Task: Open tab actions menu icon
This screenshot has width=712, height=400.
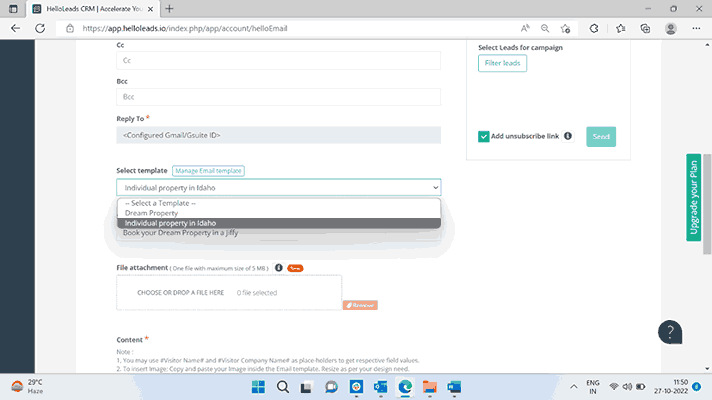Action: point(13,9)
